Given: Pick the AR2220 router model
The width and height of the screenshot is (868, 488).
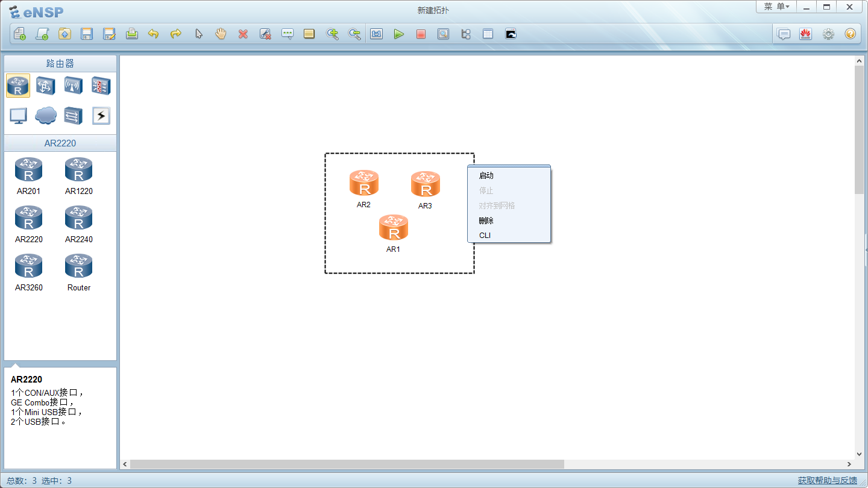Looking at the screenshot, I should coord(28,224).
